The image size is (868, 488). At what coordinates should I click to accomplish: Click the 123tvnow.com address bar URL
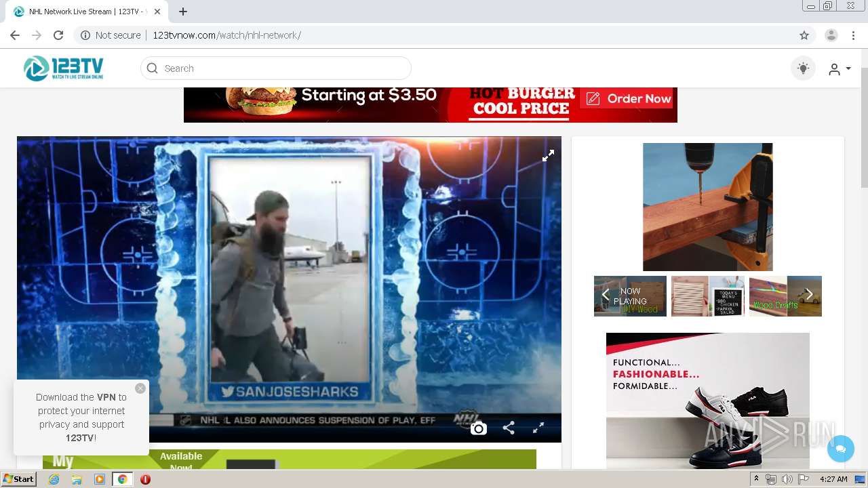point(226,35)
